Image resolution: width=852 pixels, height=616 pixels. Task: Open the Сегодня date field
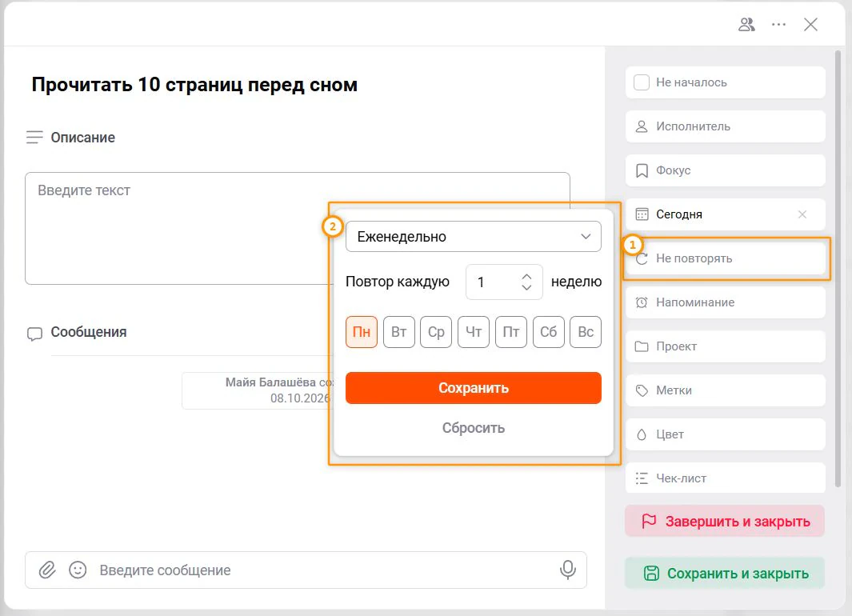(726, 214)
